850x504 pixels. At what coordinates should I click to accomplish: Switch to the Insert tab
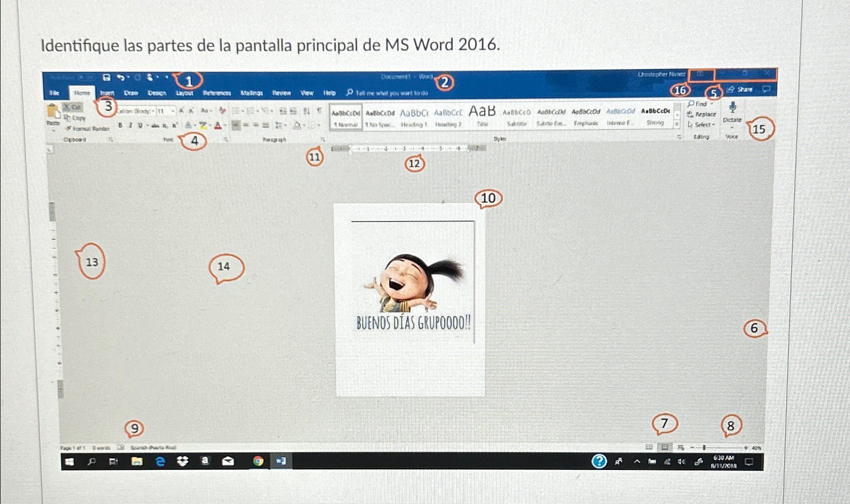(107, 93)
